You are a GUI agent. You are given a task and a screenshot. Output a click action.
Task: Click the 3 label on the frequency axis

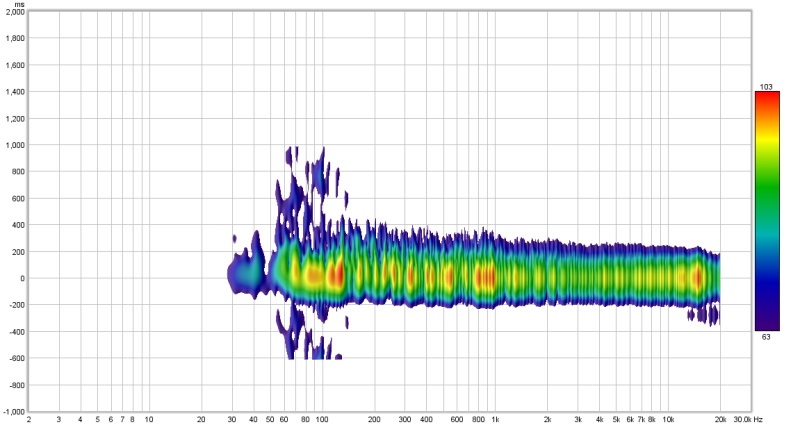tap(59, 419)
